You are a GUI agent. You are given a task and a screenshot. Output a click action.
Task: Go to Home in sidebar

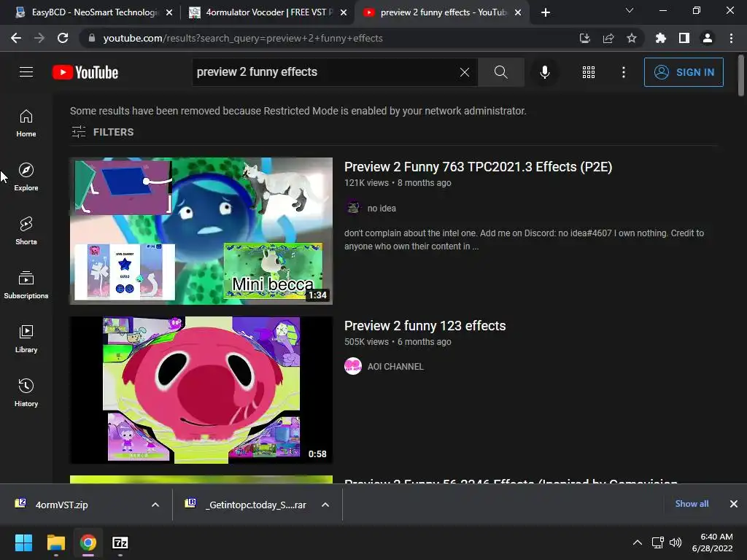26,123
